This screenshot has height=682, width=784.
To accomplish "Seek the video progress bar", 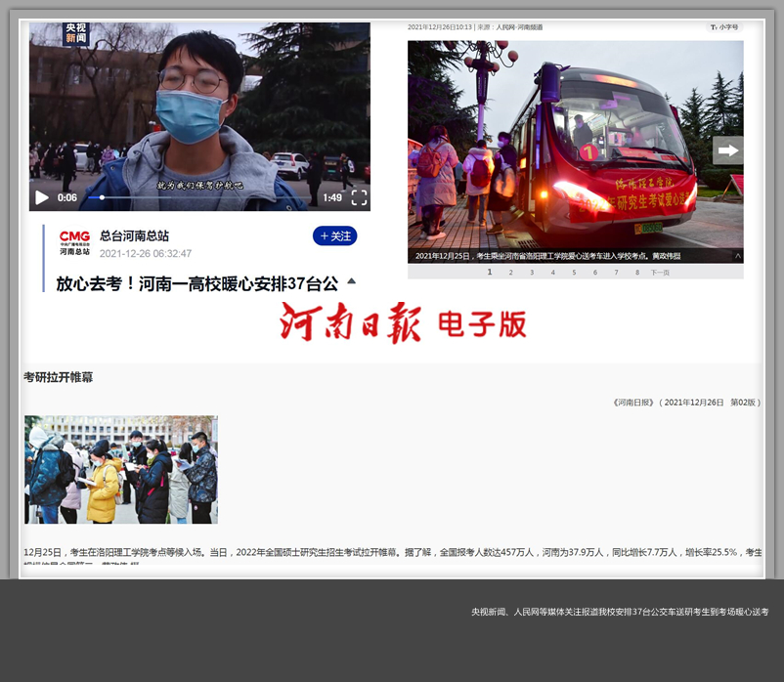I will coord(196,197).
